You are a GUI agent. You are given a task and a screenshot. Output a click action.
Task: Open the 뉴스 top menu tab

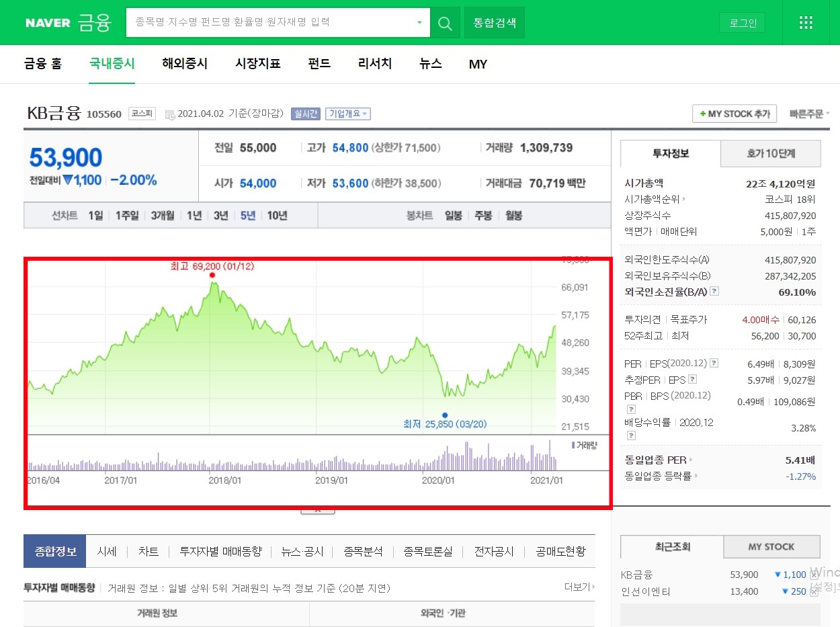pyautogui.click(x=431, y=65)
